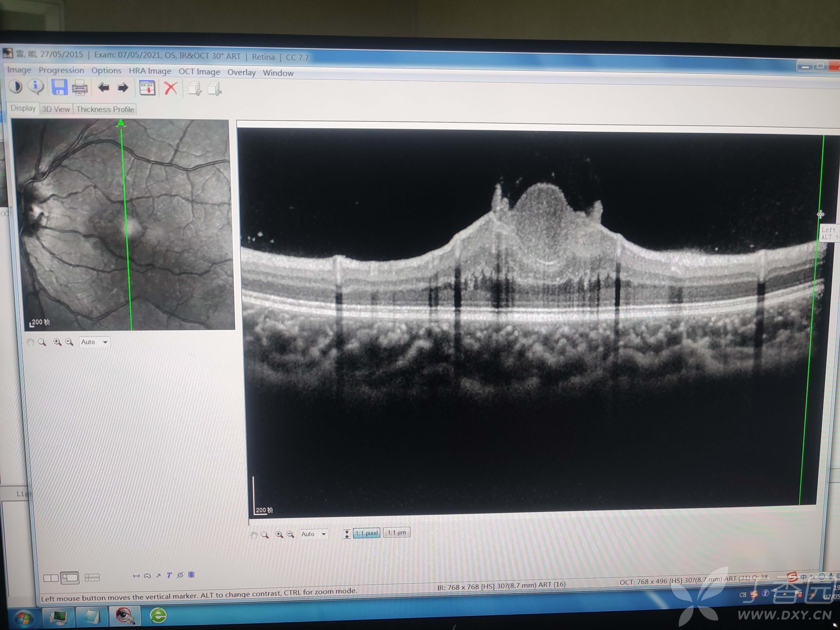Click the green scan line on the fundus image
Image resolution: width=840 pixels, height=630 pixels.
coord(126,228)
